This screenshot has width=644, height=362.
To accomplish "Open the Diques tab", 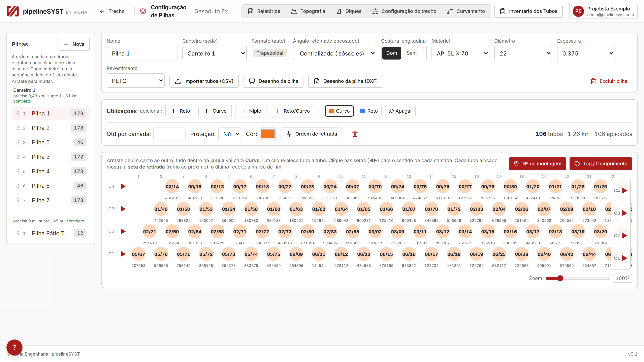I will tap(349, 11).
